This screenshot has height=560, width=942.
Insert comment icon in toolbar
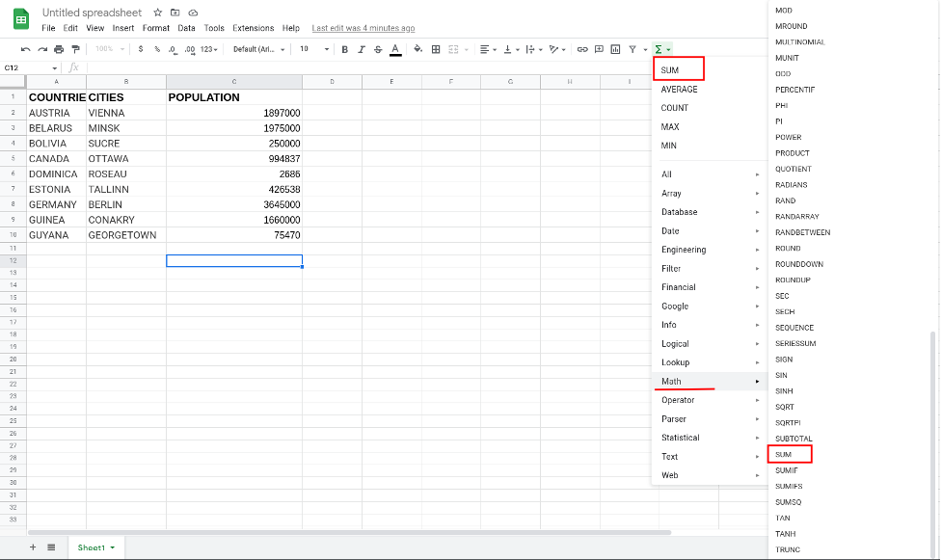599,49
